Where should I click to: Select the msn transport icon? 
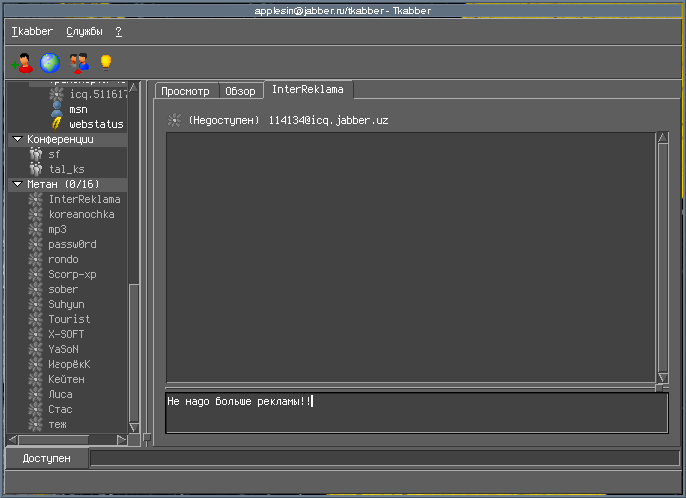tap(57, 109)
